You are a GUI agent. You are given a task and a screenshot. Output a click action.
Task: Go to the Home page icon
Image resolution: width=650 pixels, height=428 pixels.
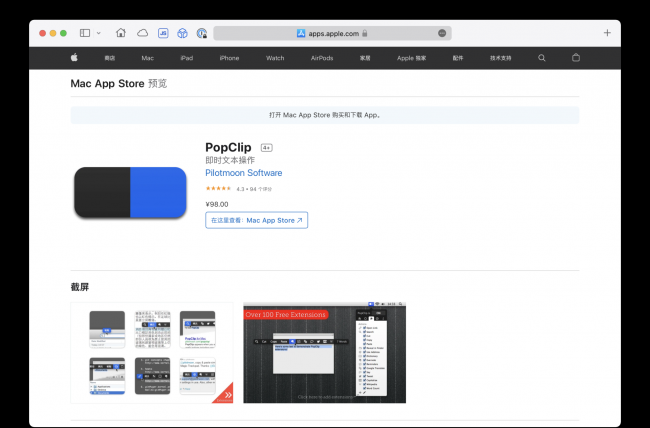121,33
